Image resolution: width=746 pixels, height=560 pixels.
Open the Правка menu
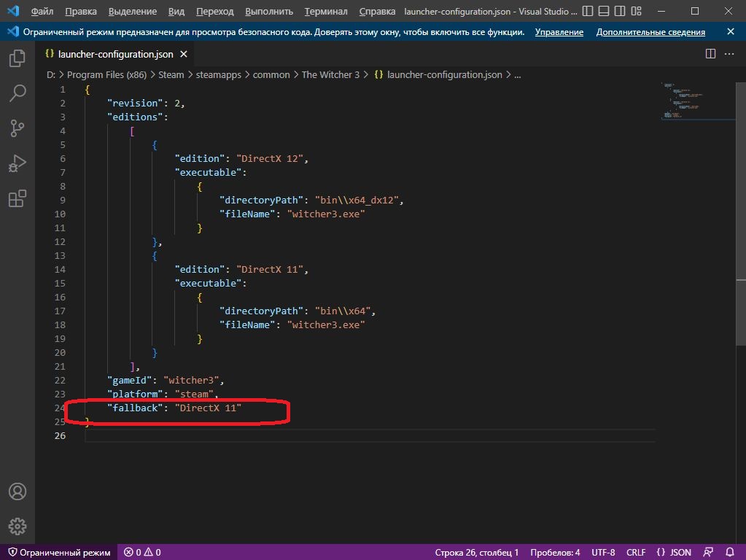pos(81,11)
